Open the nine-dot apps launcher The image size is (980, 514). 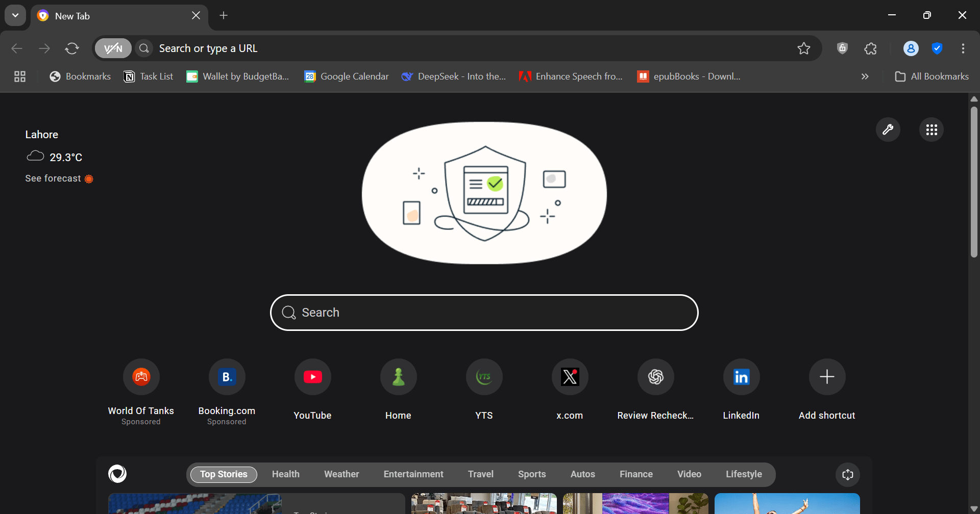point(932,130)
